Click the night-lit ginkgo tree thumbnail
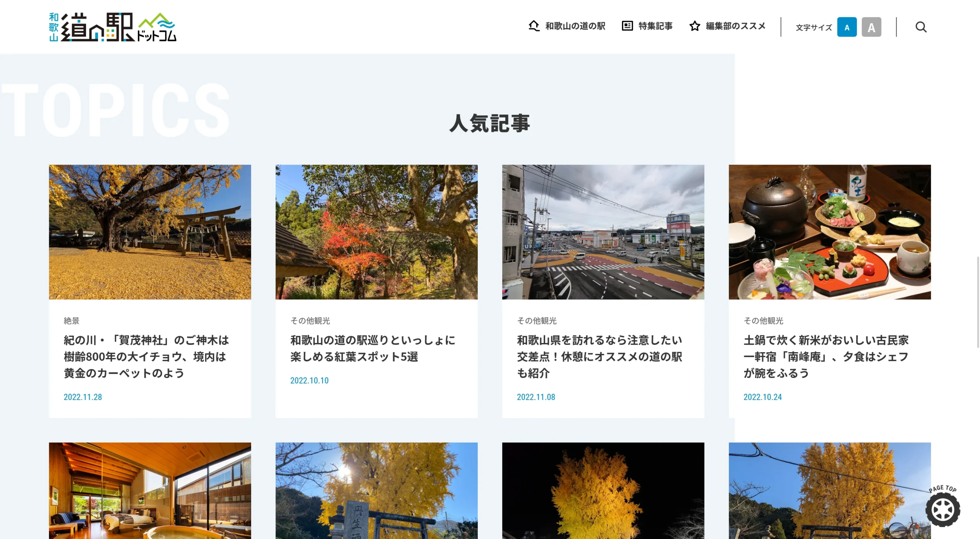The height and width of the screenshot is (539, 980). tap(603, 491)
